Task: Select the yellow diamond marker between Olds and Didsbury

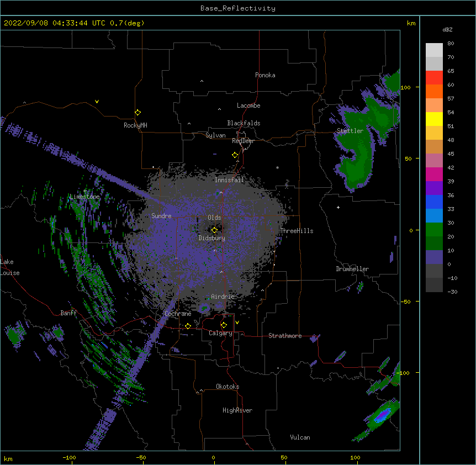Action: click(214, 230)
